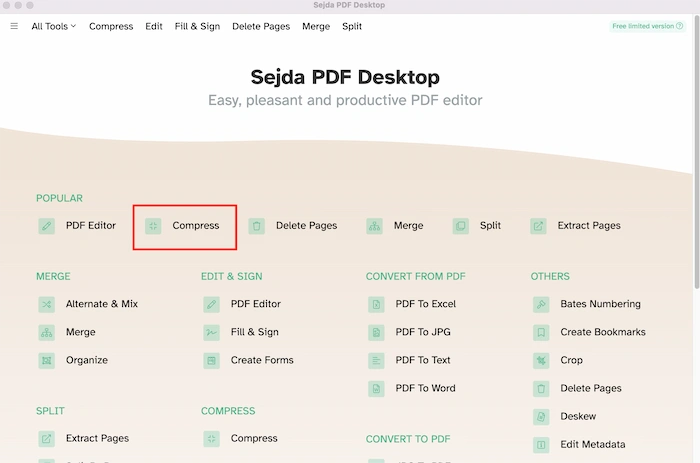Click Extract Pages icon in Split section

[46, 439]
